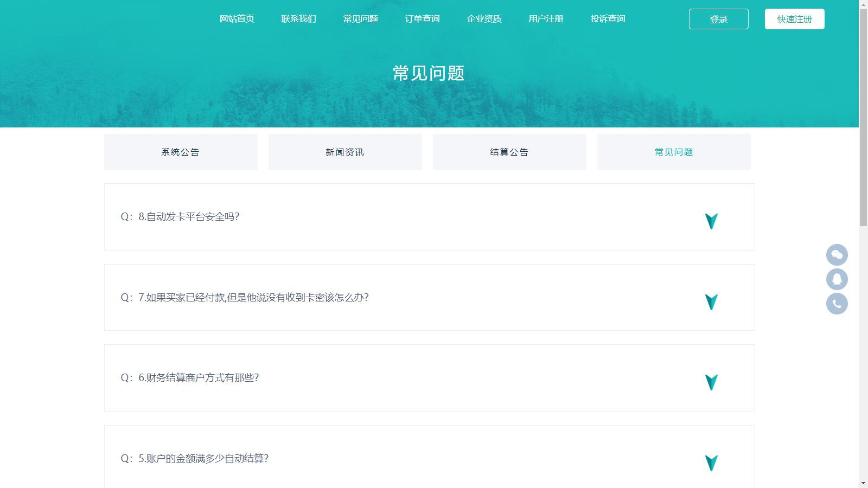The image size is (868, 488).
Task: Click the phone contact floating icon
Action: tap(837, 304)
